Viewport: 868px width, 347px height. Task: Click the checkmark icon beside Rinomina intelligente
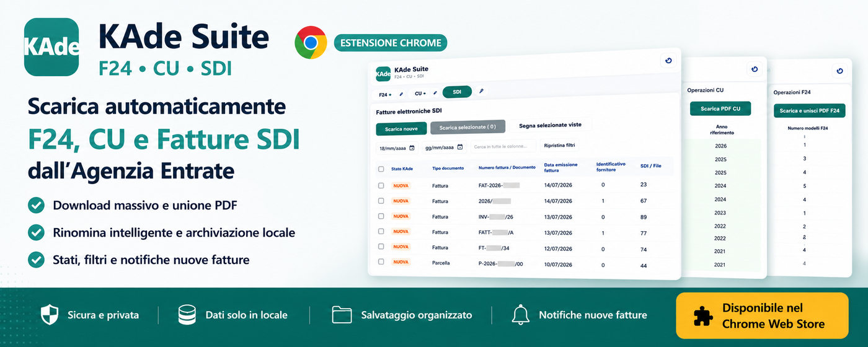click(x=37, y=232)
